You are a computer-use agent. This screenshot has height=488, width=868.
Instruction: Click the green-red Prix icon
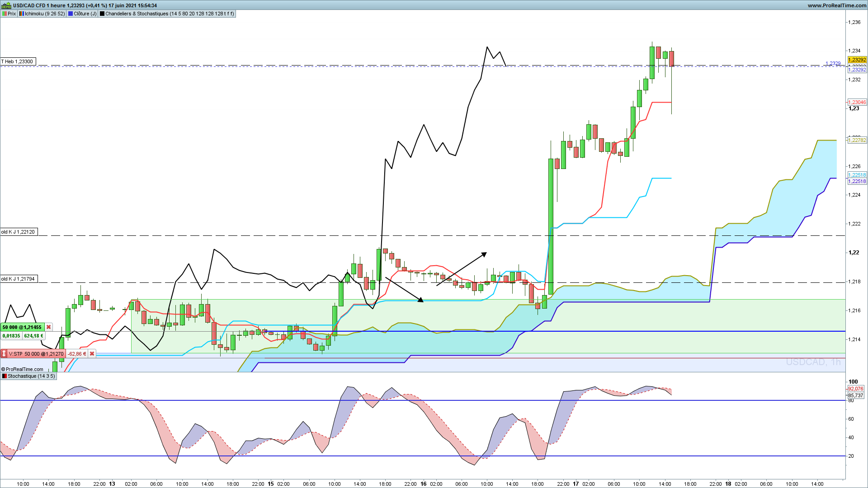tap(5, 14)
